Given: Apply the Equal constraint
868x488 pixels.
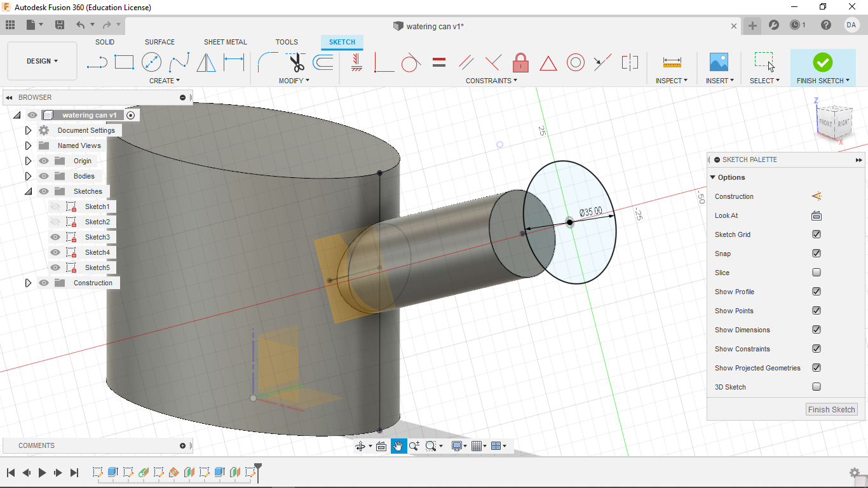Looking at the screenshot, I should (438, 62).
